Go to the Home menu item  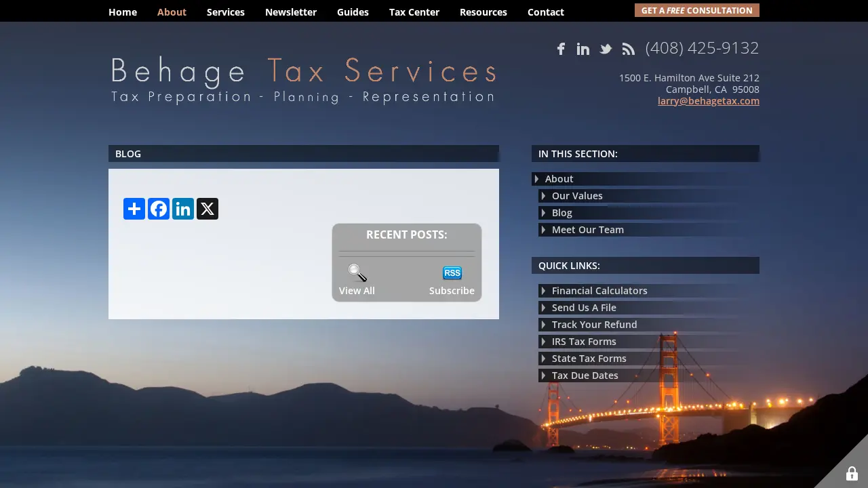(x=123, y=12)
